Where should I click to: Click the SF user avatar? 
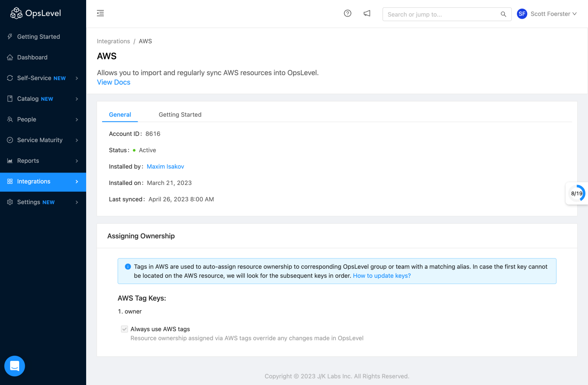coord(522,14)
